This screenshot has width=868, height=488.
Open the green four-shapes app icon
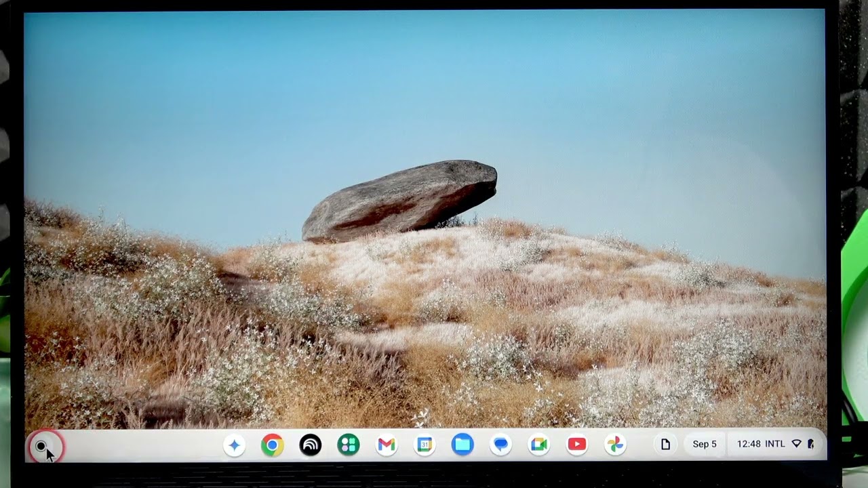click(349, 445)
